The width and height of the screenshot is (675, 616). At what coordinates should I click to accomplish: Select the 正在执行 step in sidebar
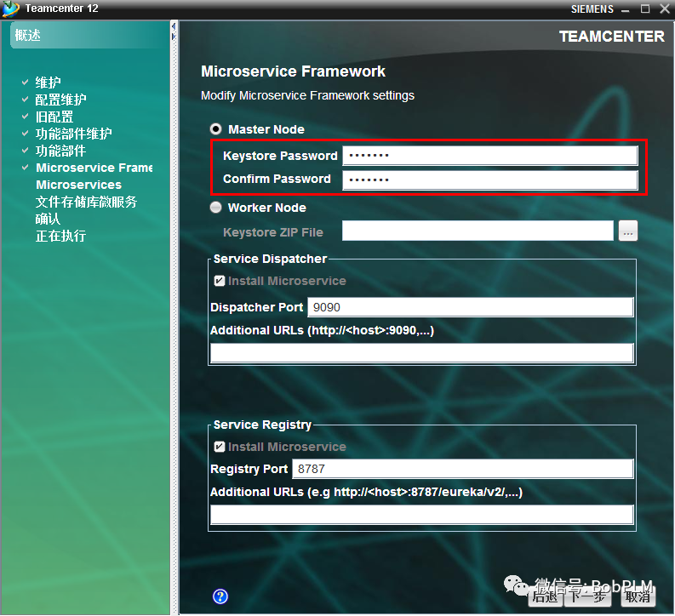tap(60, 236)
